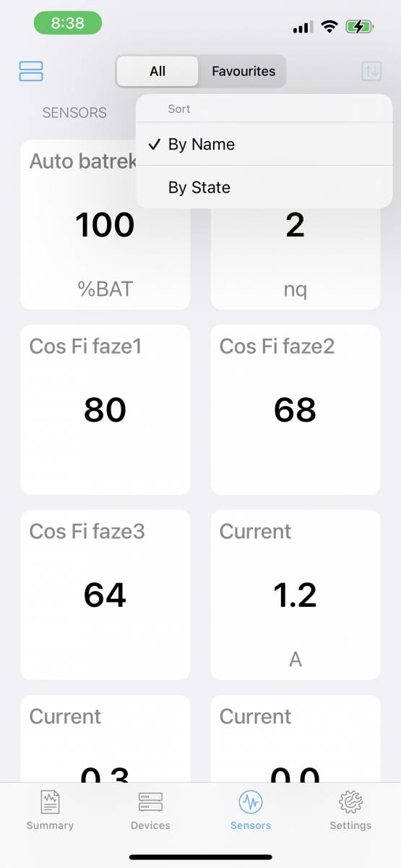Open the Summary tab icon
The height and width of the screenshot is (868, 401).
click(50, 802)
